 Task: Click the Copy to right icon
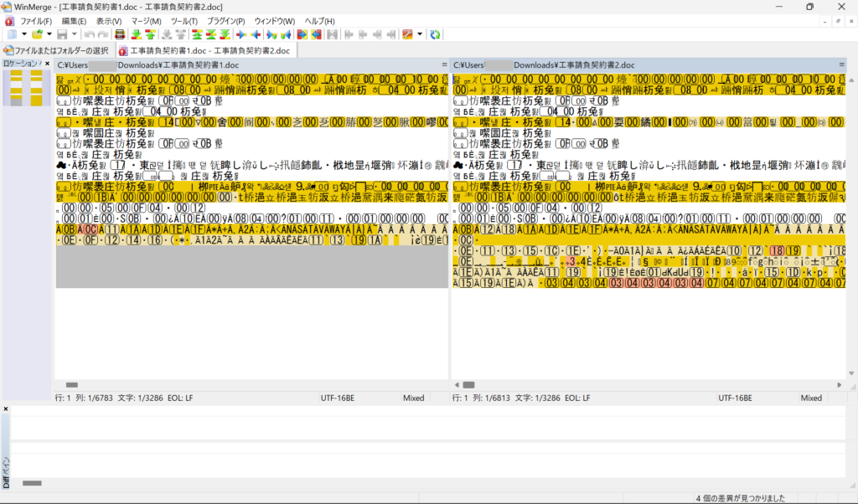pos(240,34)
